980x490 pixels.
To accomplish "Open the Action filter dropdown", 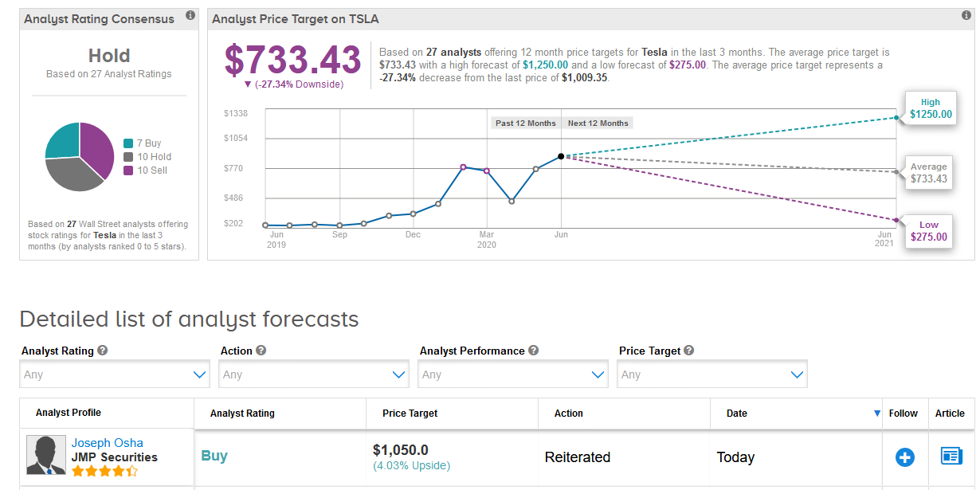I will click(314, 374).
